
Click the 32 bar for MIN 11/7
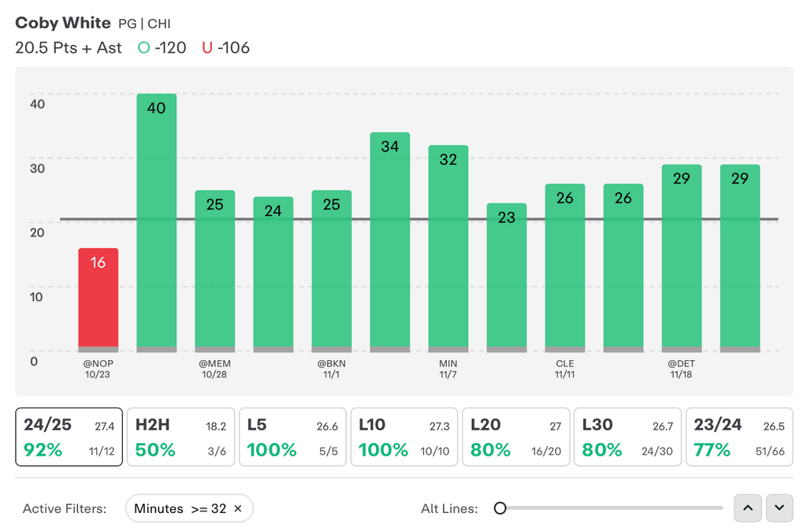click(448, 248)
